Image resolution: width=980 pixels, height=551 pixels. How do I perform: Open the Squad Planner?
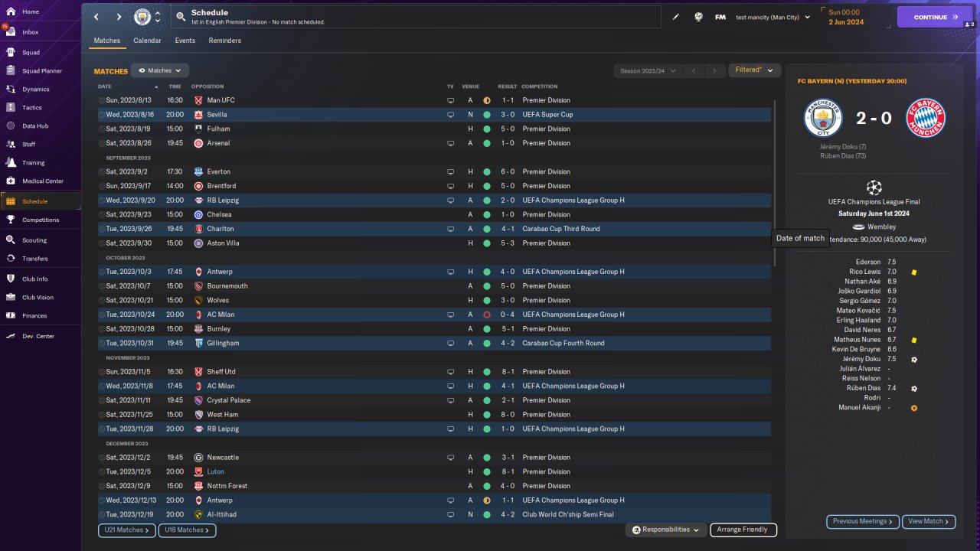tap(42, 71)
